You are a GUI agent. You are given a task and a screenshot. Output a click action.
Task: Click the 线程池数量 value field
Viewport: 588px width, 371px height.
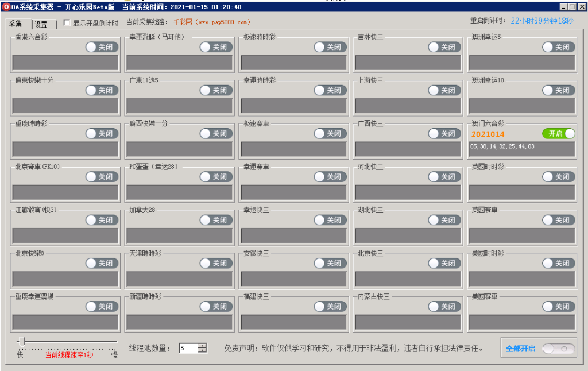(x=189, y=348)
